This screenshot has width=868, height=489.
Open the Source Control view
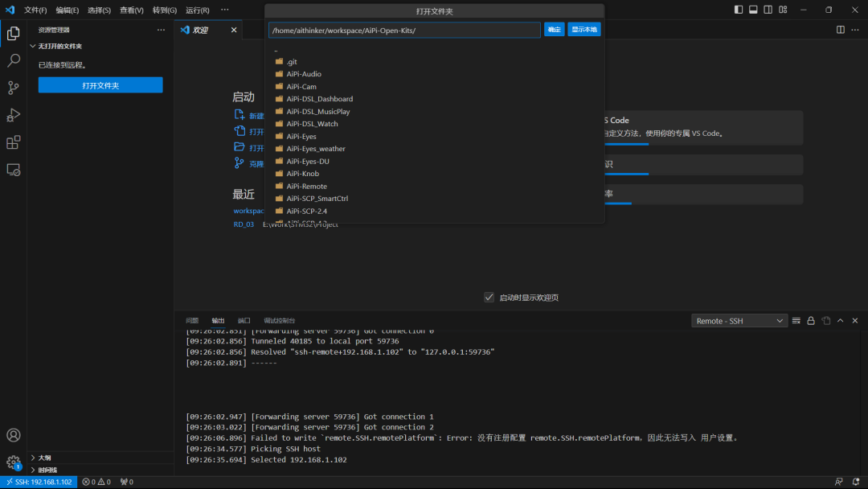click(x=14, y=88)
